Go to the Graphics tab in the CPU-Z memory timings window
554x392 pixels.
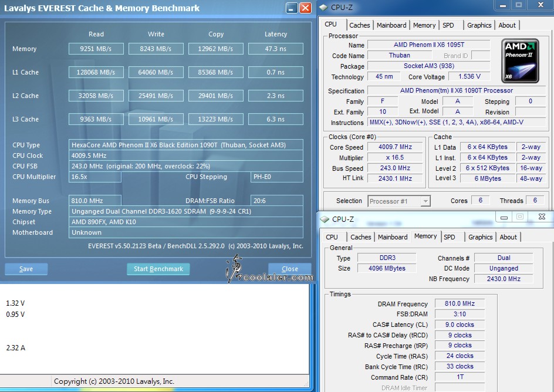tap(480, 237)
